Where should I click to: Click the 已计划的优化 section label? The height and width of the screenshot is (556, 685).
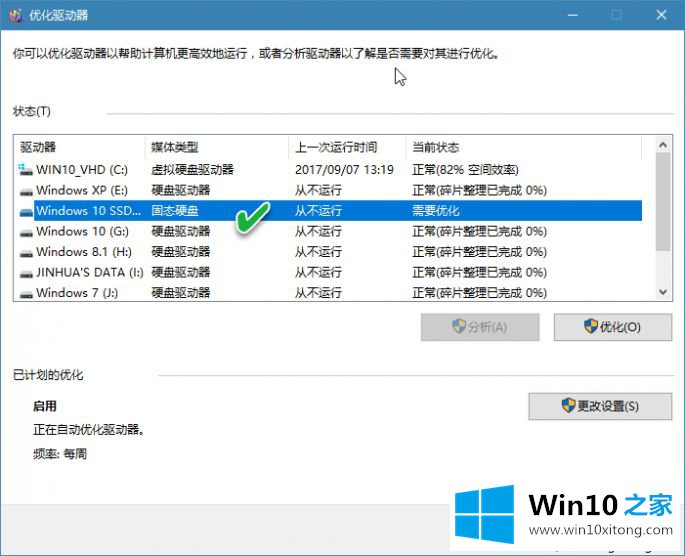(48, 375)
